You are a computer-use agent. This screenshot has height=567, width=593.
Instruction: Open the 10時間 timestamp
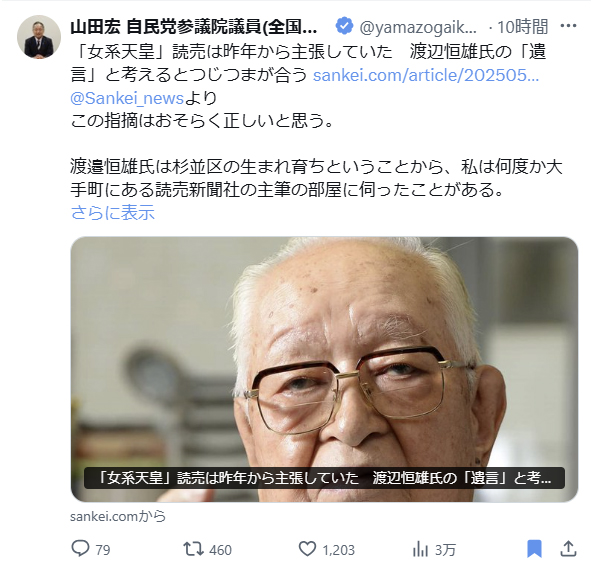(522, 27)
